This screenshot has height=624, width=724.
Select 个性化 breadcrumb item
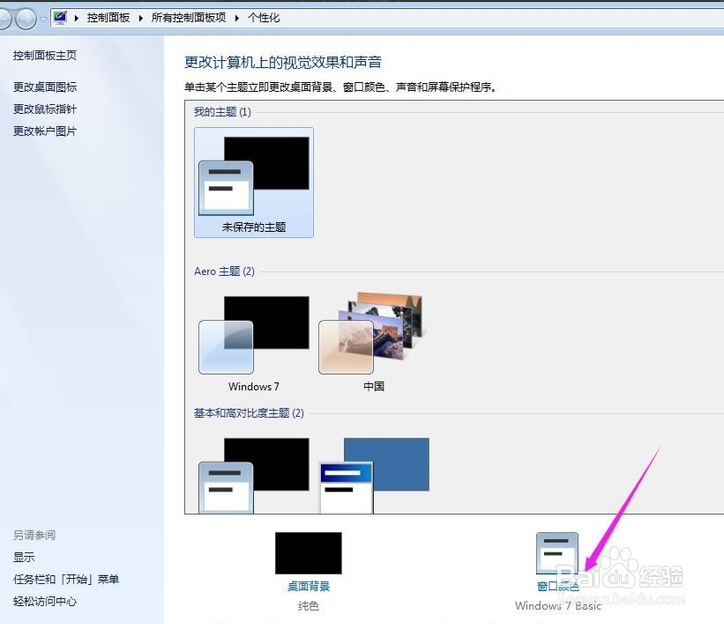(264, 18)
